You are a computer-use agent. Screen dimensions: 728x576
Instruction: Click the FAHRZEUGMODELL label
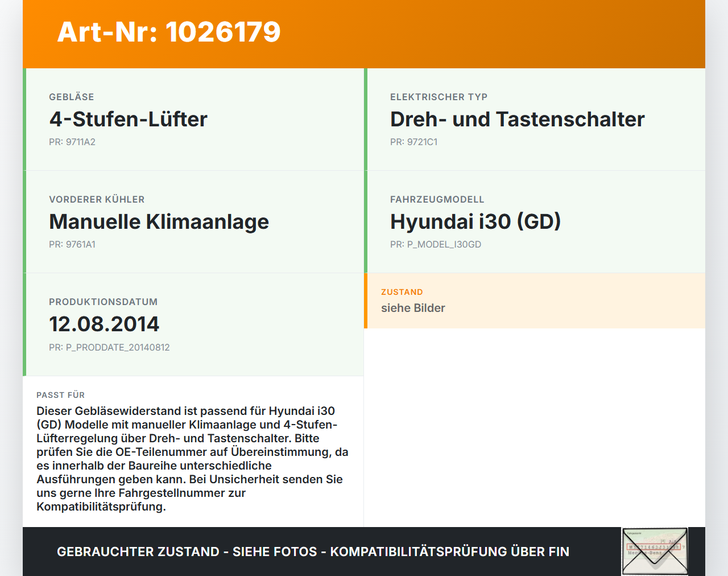tap(437, 199)
